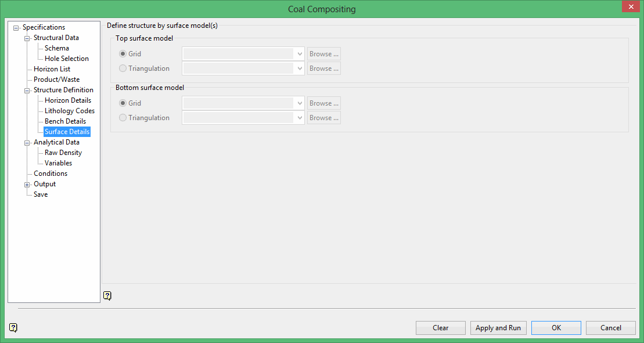644x343 pixels.
Task: Click the help icon below the surface panel
Action: (x=107, y=295)
